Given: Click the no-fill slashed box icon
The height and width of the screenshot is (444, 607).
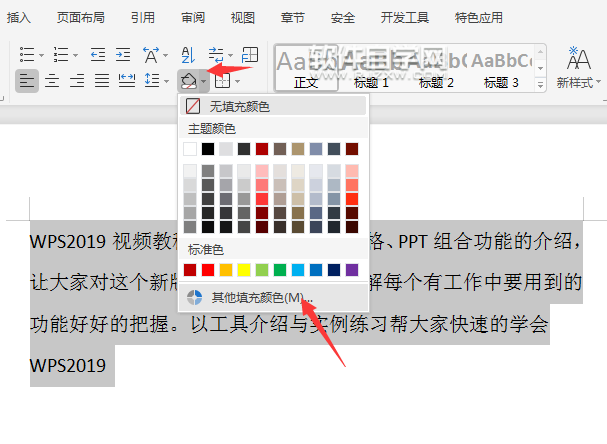Looking at the screenshot, I should click(193, 106).
